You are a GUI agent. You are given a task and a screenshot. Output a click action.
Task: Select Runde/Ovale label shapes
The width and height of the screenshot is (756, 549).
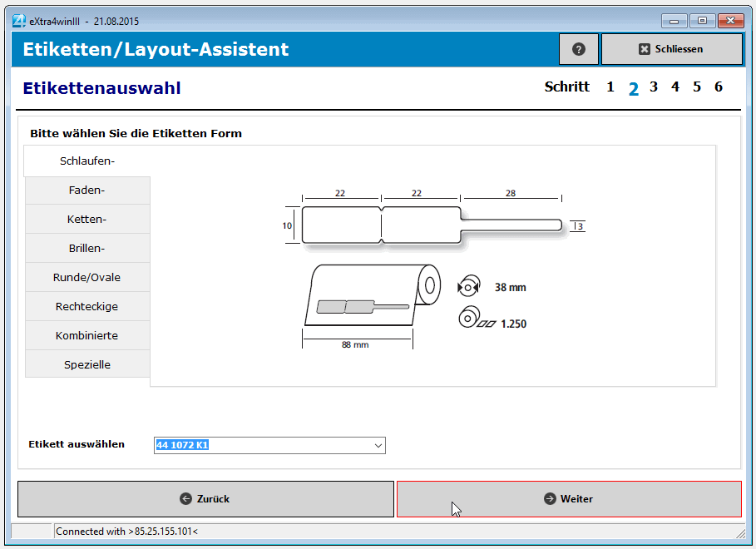[x=87, y=278]
